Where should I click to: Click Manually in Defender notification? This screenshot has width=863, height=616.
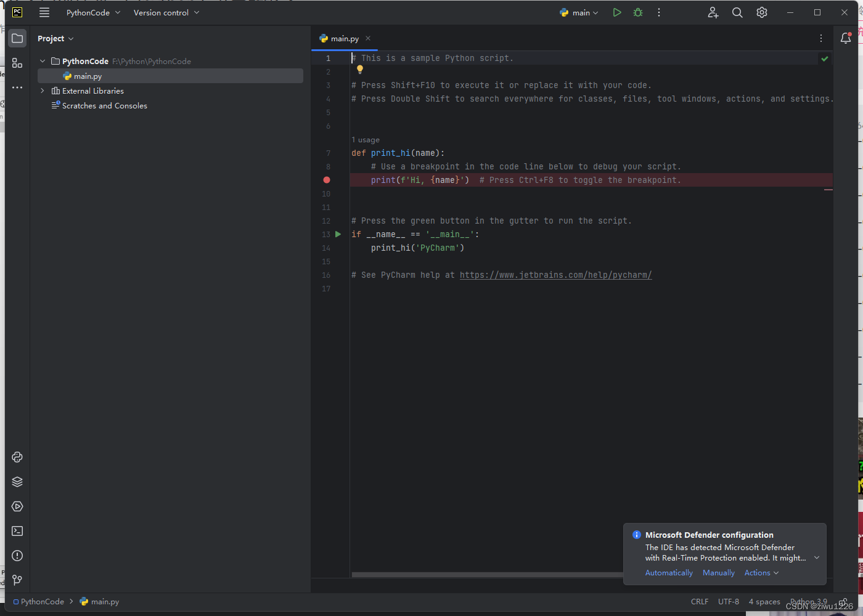point(719,573)
